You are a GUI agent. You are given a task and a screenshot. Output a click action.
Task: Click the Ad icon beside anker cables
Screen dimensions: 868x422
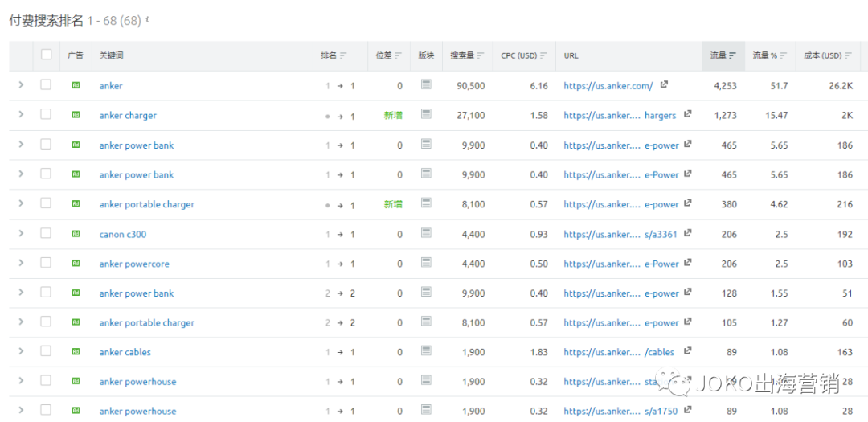[x=76, y=352]
